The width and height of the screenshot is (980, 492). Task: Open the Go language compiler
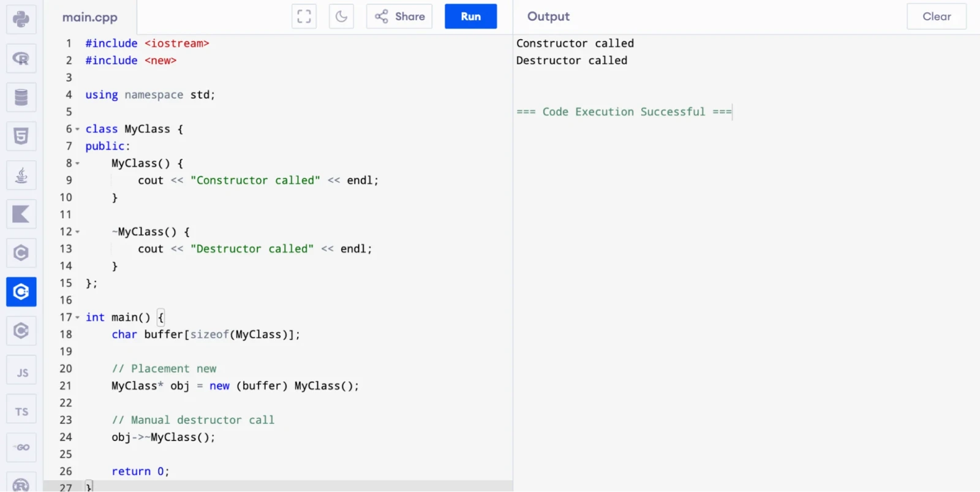coord(21,447)
